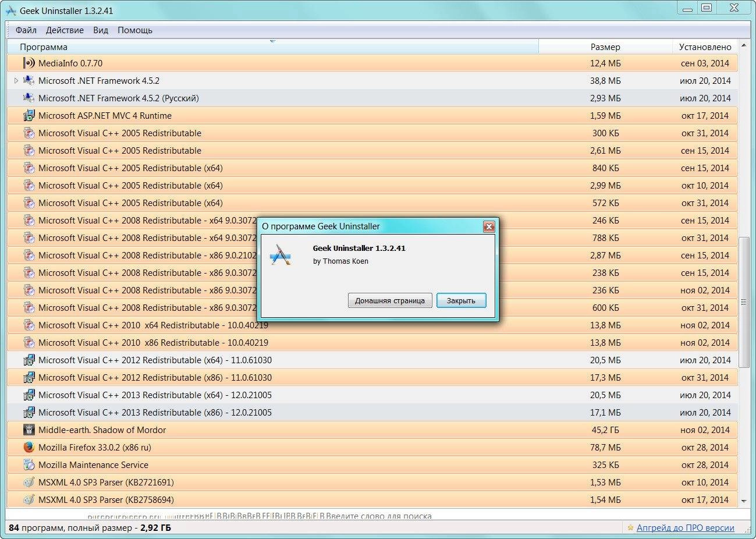
Task: Click the Mozilla Maintenance Service icon
Action: tap(29, 464)
